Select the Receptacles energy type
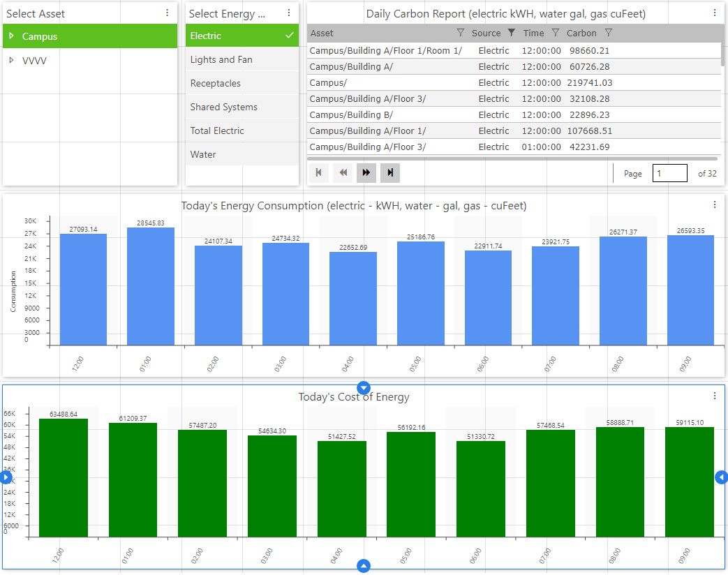This screenshot has width=728, height=575. click(x=242, y=83)
